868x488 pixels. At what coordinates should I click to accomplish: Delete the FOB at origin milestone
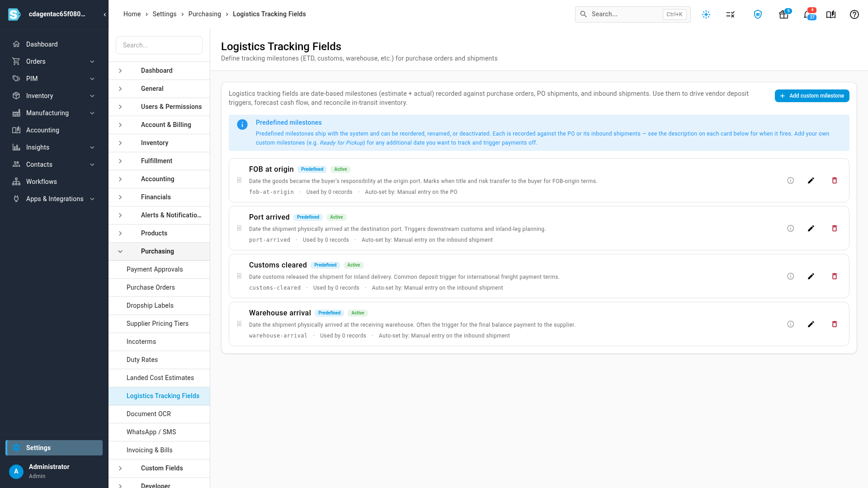[x=835, y=180]
